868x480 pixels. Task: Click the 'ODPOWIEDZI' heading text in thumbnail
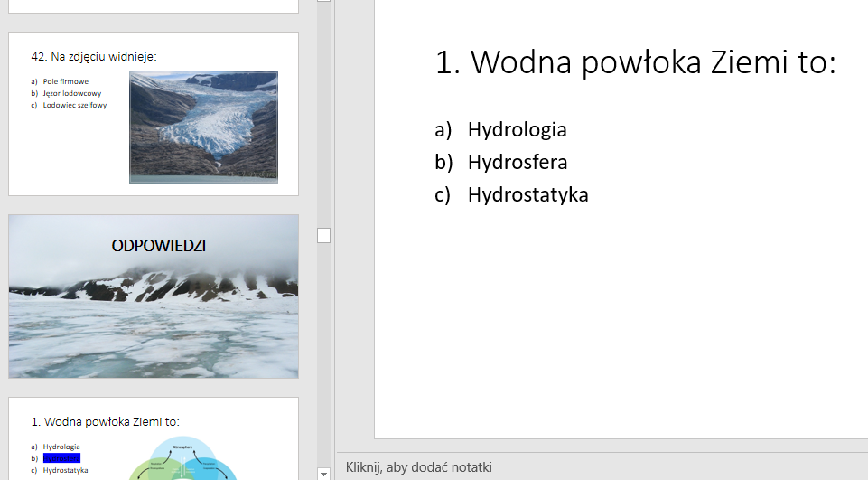click(158, 245)
